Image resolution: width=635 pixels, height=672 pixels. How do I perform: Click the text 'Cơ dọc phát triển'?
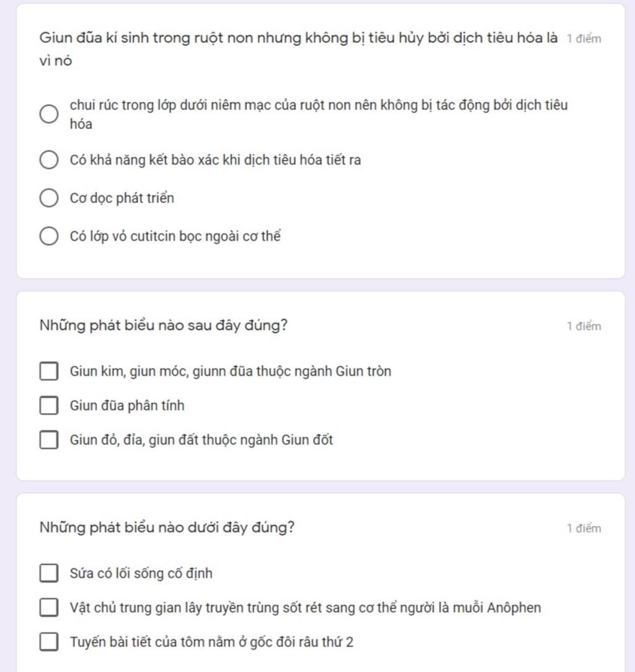pos(122,198)
